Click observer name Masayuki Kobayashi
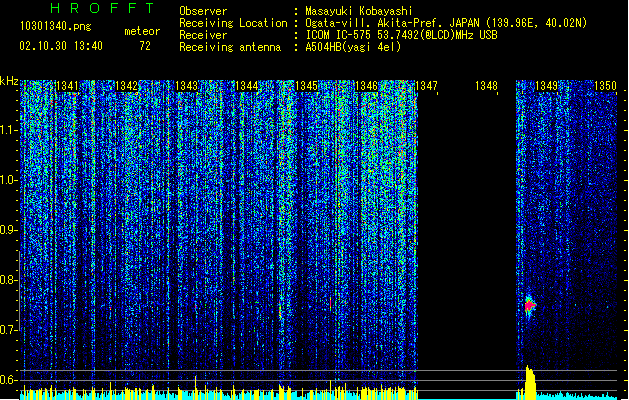Viewport: 629px width, 400px height. click(x=359, y=11)
